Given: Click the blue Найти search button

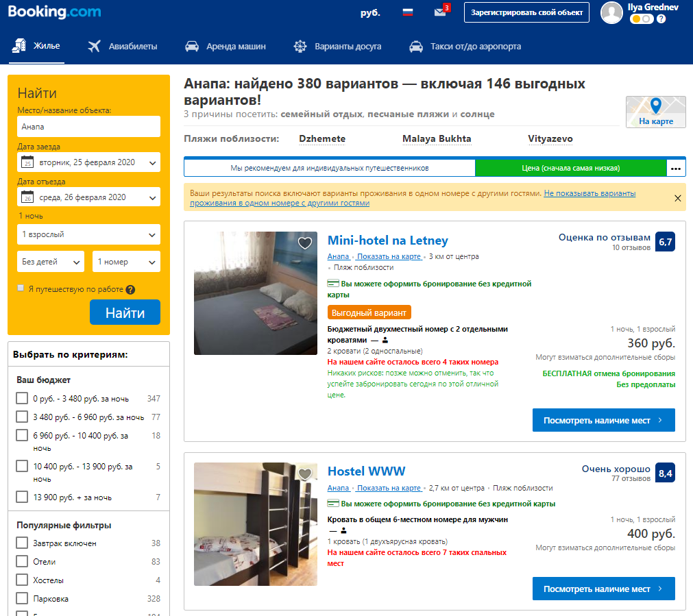Looking at the screenshot, I should (125, 312).
